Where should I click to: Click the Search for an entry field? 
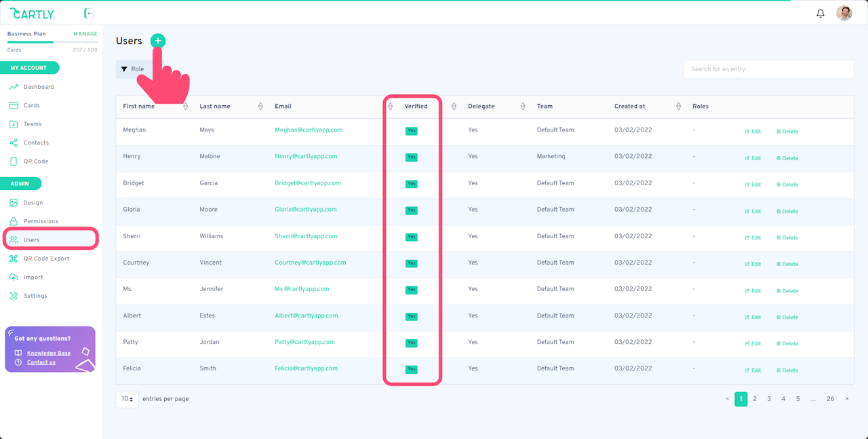tap(768, 69)
